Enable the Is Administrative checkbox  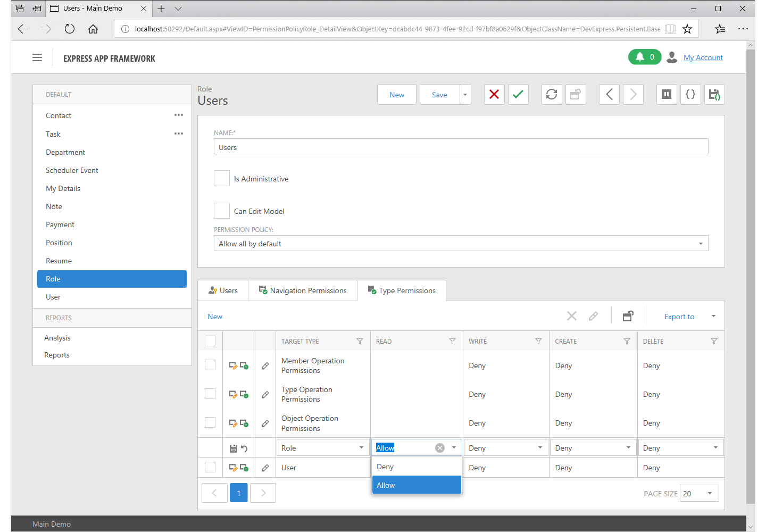(222, 179)
